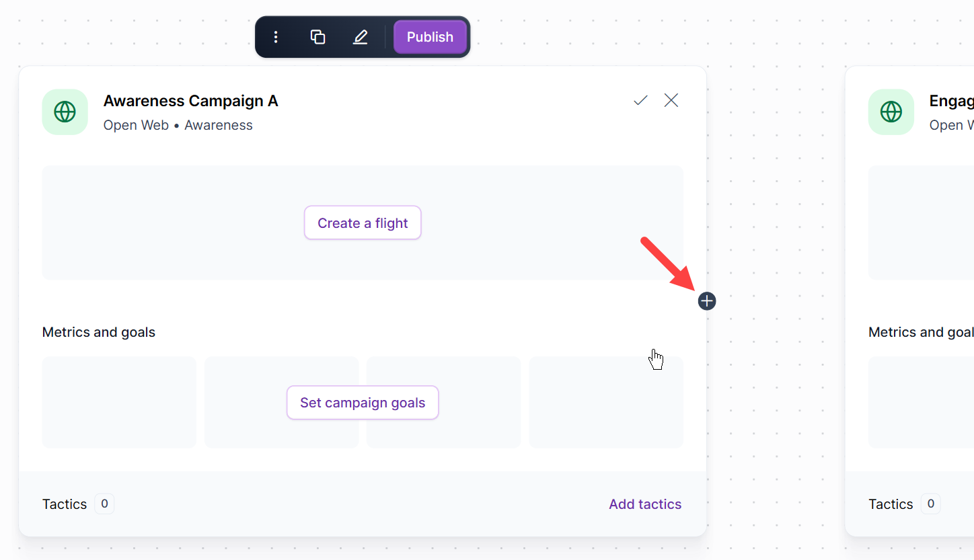Open the three-dot more options menu

[x=276, y=37]
